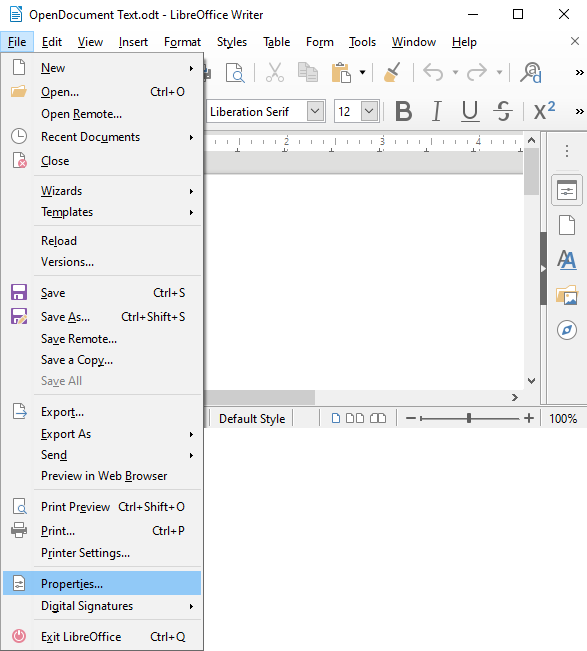Screen dimensions: 587x651
Task: Click the vertical scrollbar down arrow
Action: click(x=531, y=381)
